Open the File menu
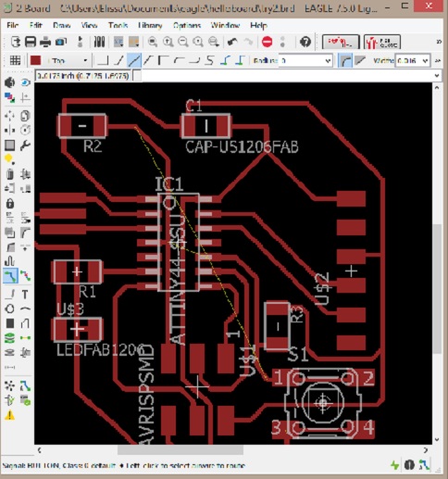448x479 pixels. pyautogui.click(x=12, y=25)
